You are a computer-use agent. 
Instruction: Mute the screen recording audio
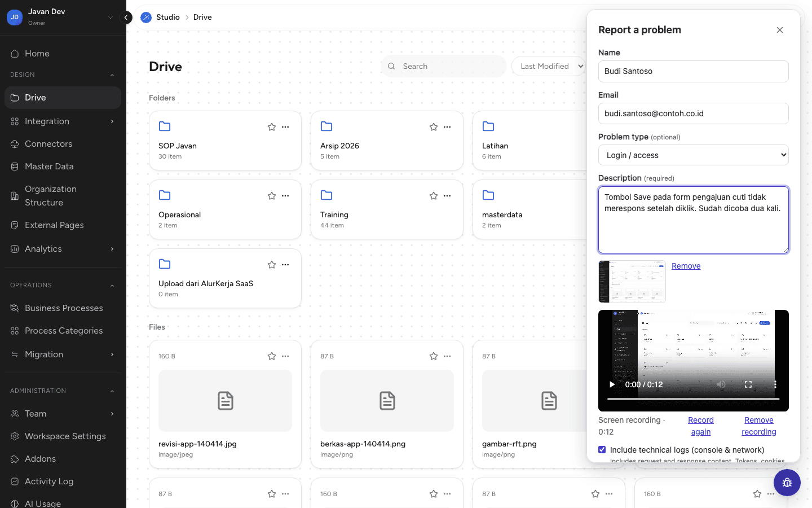click(721, 384)
